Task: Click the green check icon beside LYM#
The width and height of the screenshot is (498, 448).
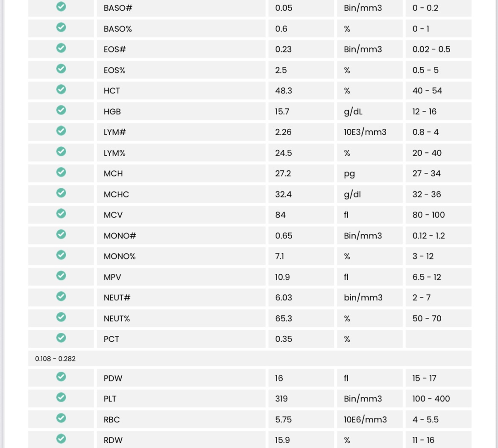Action: (61, 131)
